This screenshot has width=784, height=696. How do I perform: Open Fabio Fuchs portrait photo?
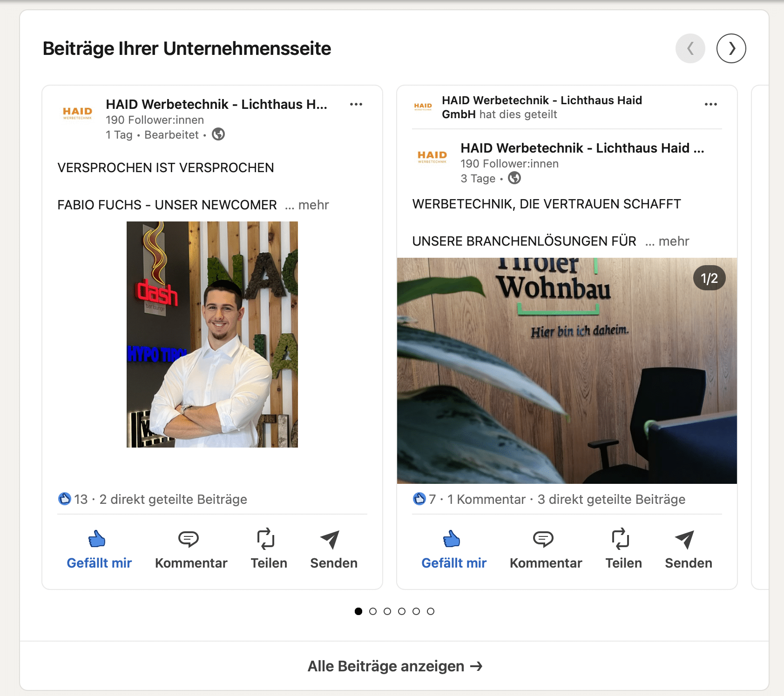coord(212,335)
